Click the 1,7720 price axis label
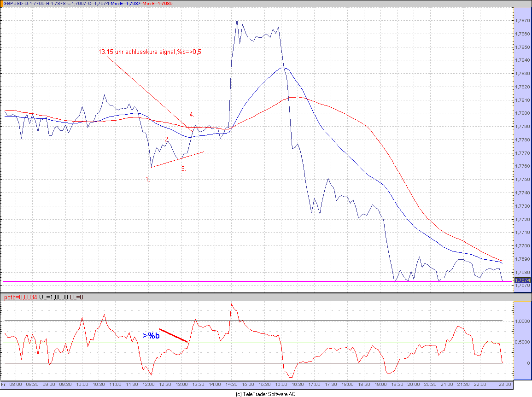Screen dimensions: 532x397 click(x=522, y=220)
